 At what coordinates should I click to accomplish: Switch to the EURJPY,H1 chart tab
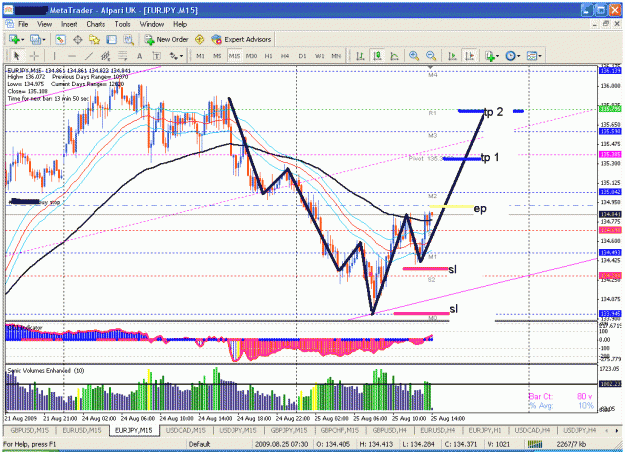pos(485,430)
